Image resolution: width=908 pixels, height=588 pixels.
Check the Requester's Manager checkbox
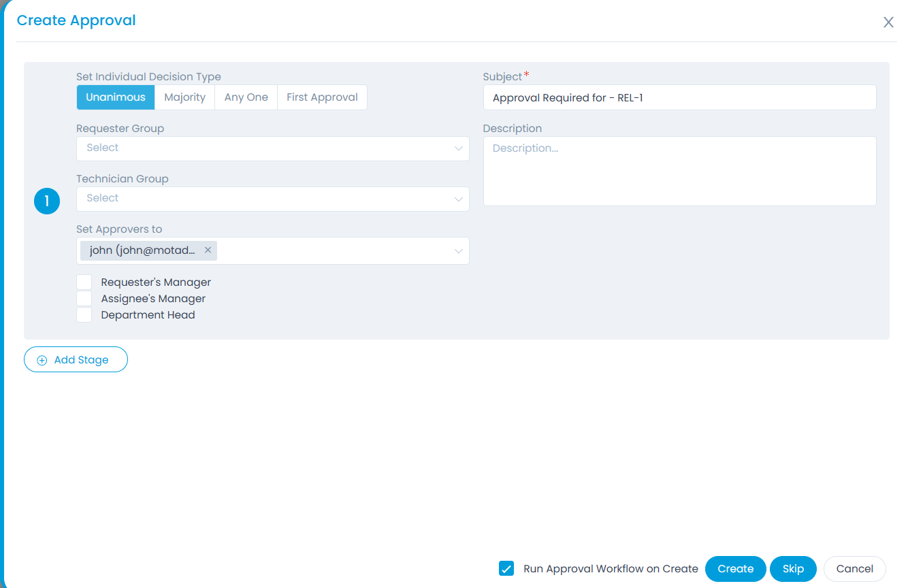tap(84, 282)
